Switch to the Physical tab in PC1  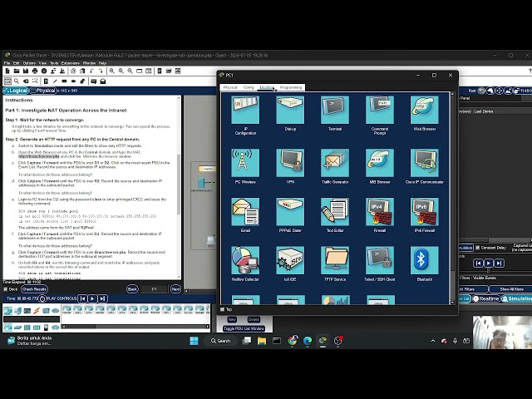(x=230, y=87)
